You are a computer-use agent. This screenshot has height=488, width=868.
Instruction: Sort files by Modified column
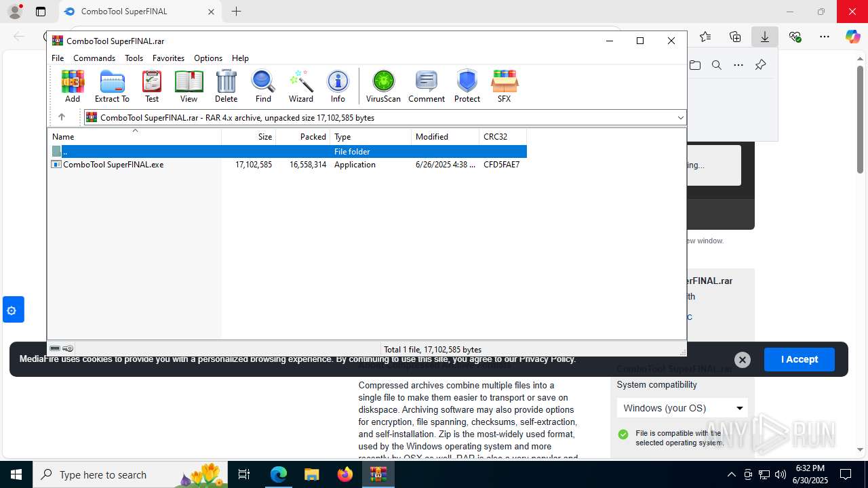pos(446,136)
